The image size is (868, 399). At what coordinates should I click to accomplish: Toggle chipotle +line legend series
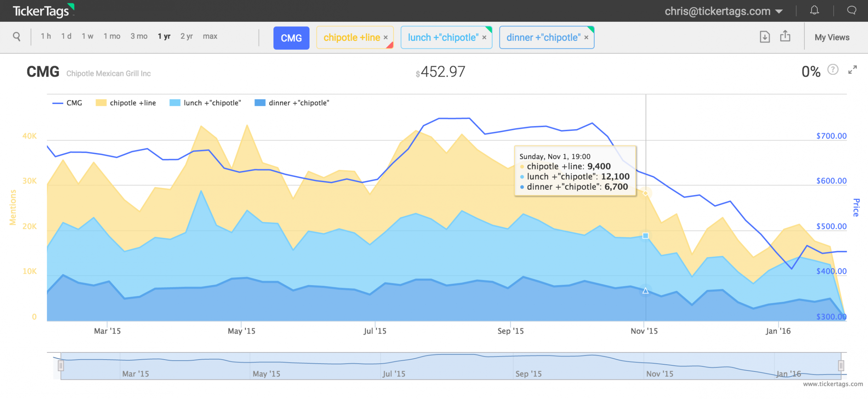(x=126, y=103)
